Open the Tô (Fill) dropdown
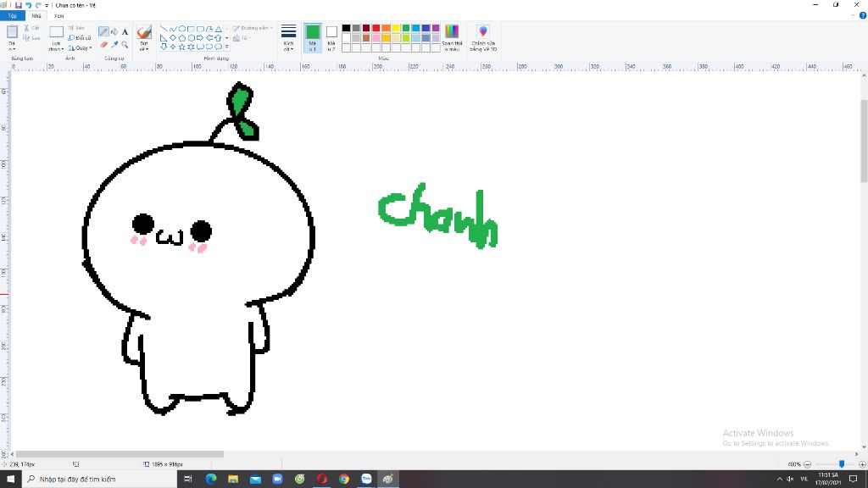The height and width of the screenshot is (488, 868). point(242,38)
